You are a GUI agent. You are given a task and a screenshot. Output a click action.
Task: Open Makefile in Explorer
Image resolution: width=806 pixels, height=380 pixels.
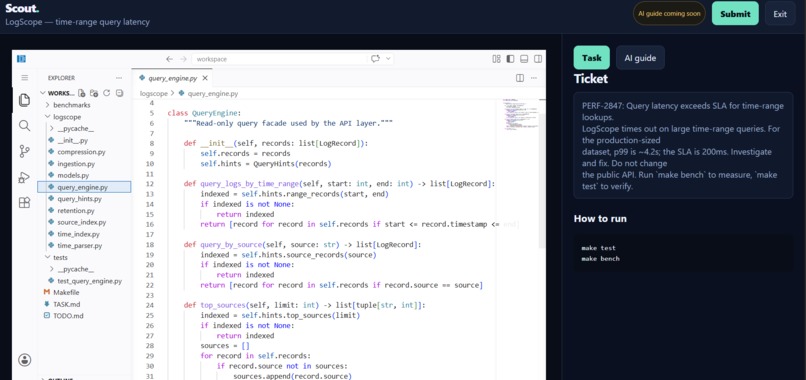click(x=84, y=292)
